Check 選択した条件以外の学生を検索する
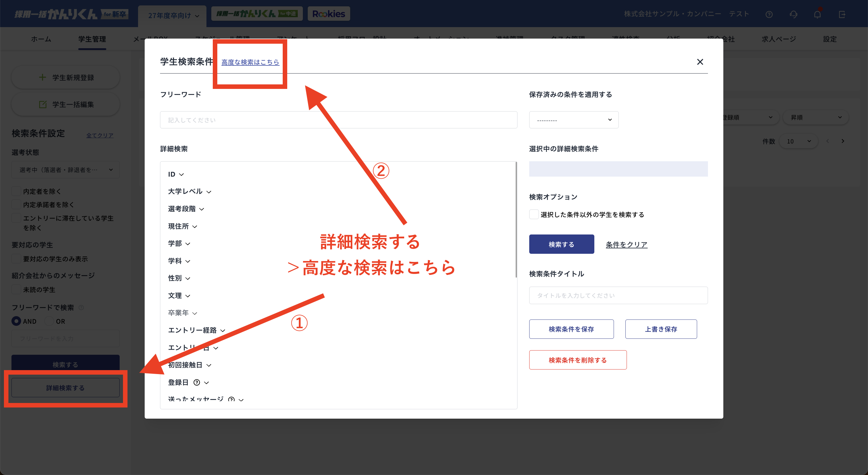This screenshot has width=868, height=475. coord(534,214)
